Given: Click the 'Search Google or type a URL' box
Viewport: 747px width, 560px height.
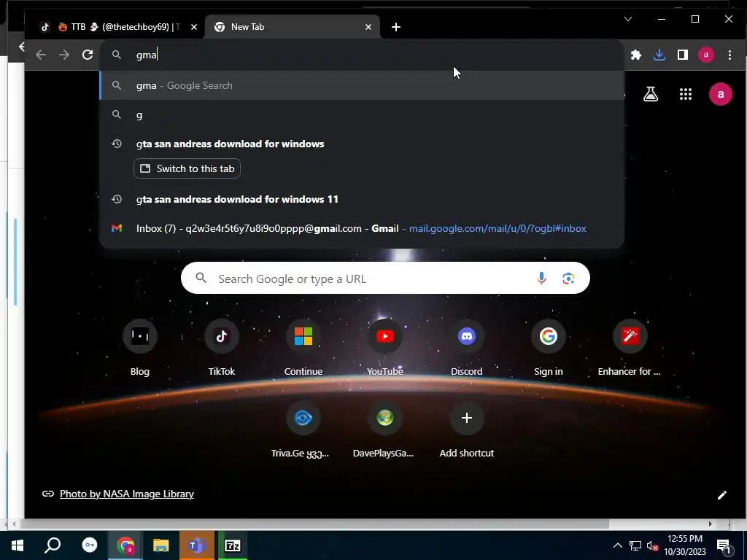Looking at the screenshot, I should (385, 278).
